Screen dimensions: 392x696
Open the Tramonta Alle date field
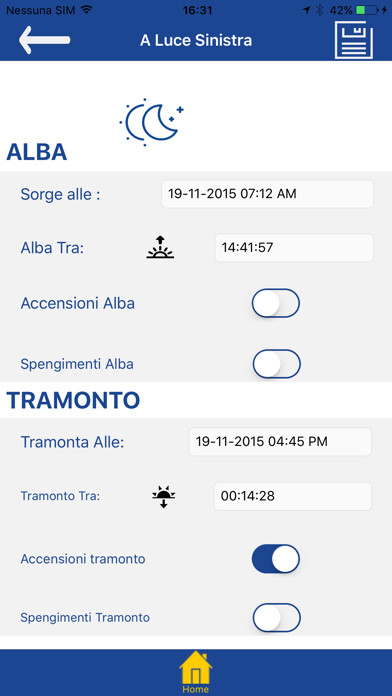point(281,442)
